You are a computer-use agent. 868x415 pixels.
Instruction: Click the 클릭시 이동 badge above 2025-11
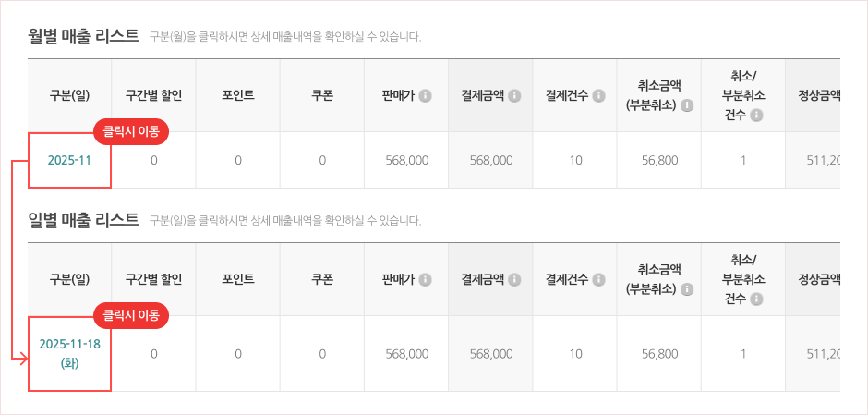click(131, 131)
